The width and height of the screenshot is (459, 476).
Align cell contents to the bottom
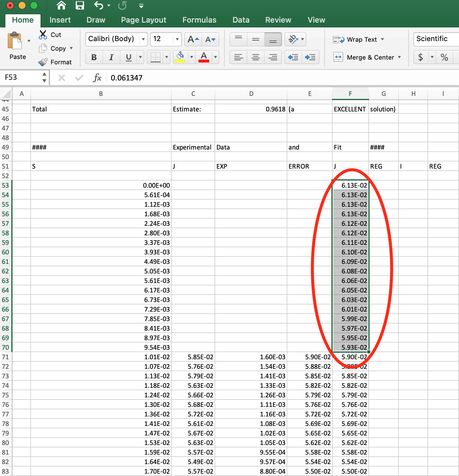click(273, 39)
